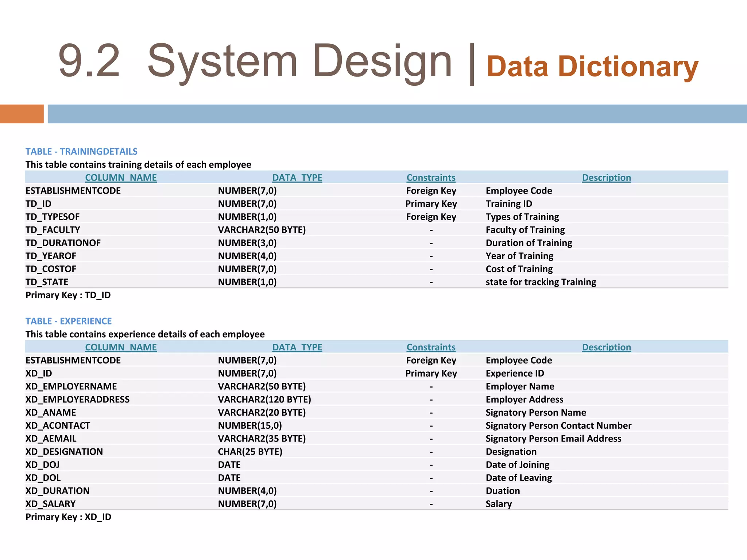The width and height of the screenshot is (747, 560).
Task: Click 'VARCHAR2(20 BYTE)' data type cell
Action: pyautogui.click(x=262, y=413)
